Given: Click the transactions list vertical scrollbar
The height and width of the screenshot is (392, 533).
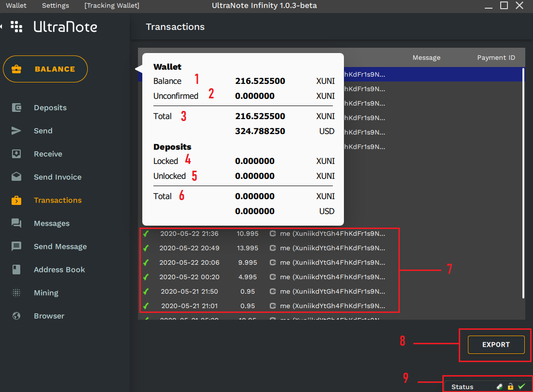Looking at the screenshot, I should (523, 183).
